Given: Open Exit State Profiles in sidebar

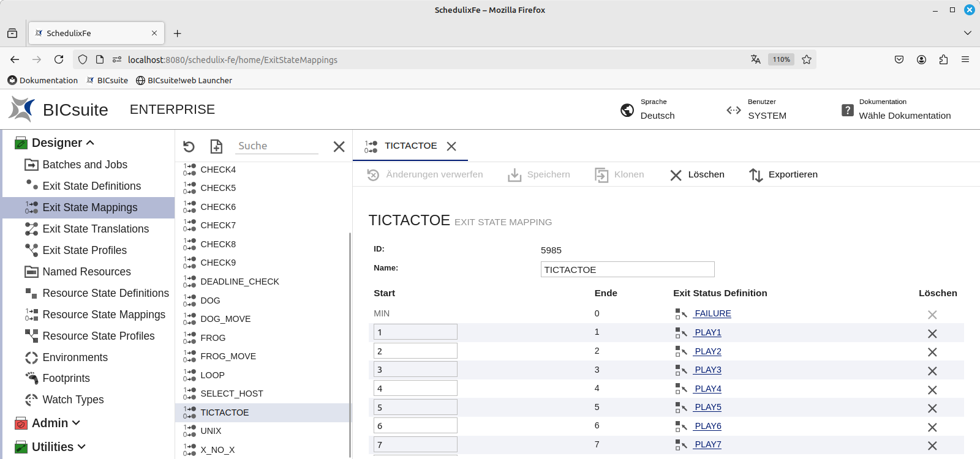Looking at the screenshot, I should coord(85,250).
